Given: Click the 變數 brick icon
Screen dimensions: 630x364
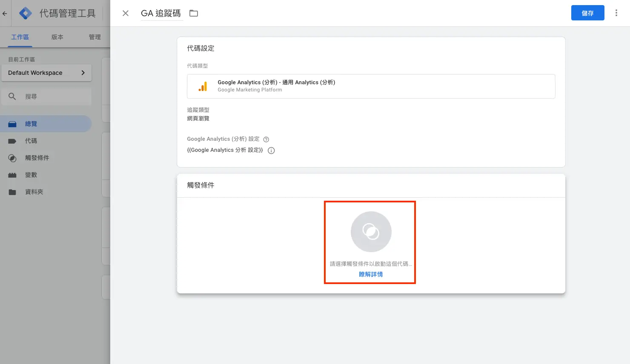Looking at the screenshot, I should [x=12, y=175].
